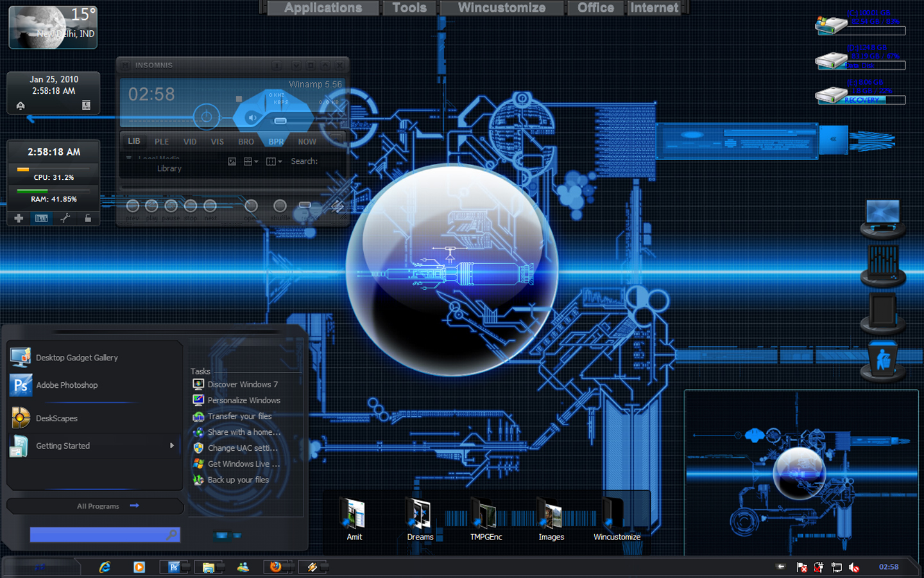Open Desktop Gadget Gallery from start menu
The width and height of the screenshot is (924, 578).
point(94,358)
